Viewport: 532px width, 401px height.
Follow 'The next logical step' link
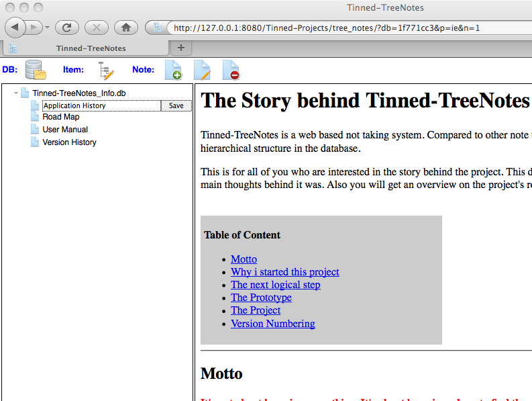click(276, 285)
